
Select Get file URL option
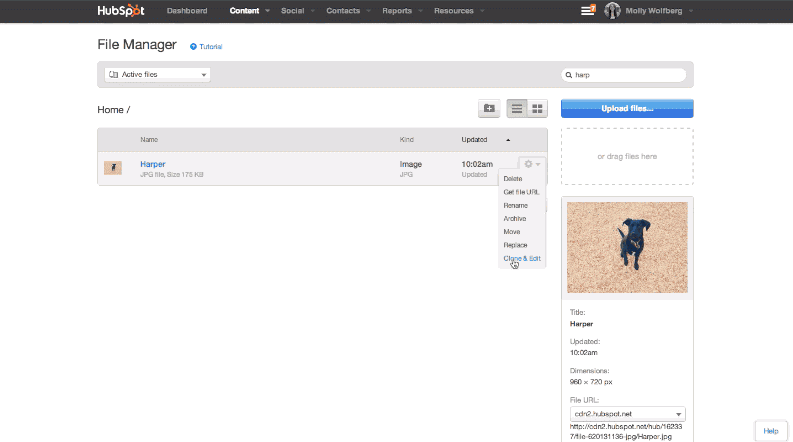coord(521,192)
